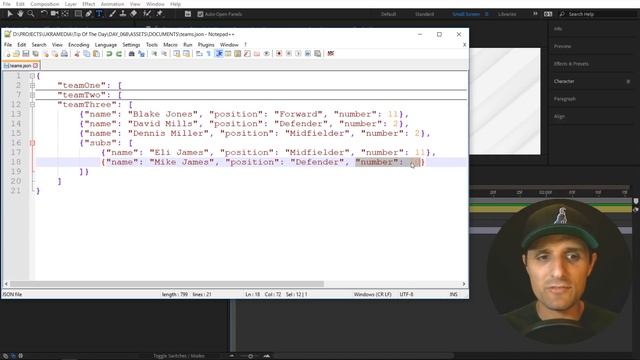This screenshot has height=360, width=640.
Task: Collapse the teamThree block at line 12
Action: coord(32,104)
